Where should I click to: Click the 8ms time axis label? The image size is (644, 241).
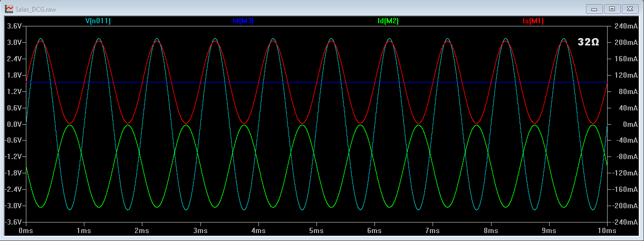491,231
